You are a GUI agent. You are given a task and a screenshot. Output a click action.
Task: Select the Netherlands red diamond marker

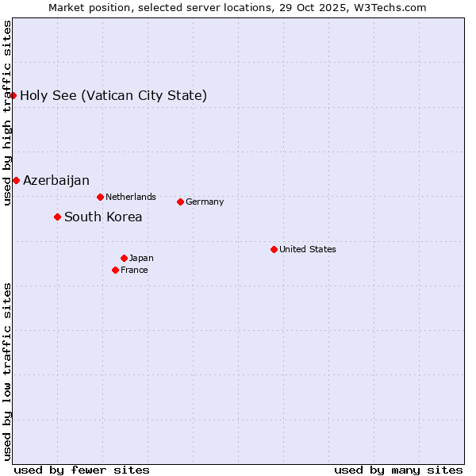coord(100,197)
